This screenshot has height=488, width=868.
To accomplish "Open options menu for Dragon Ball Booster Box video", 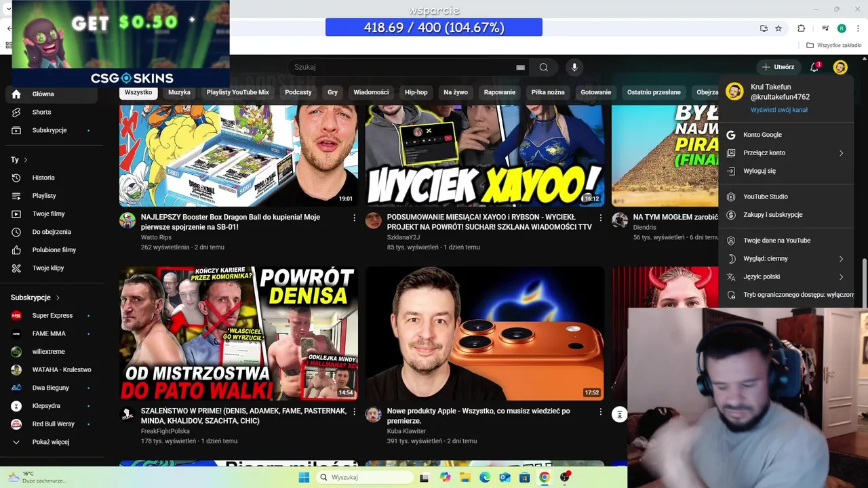I will pyautogui.click(x=354, y=218).
